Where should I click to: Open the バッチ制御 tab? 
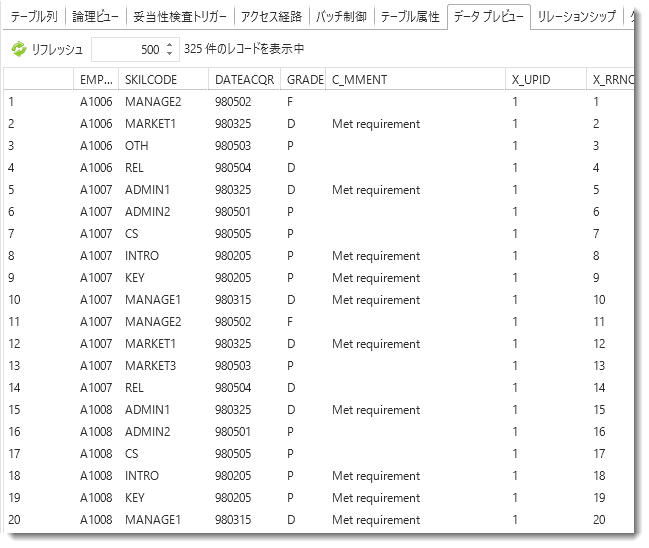341,17
